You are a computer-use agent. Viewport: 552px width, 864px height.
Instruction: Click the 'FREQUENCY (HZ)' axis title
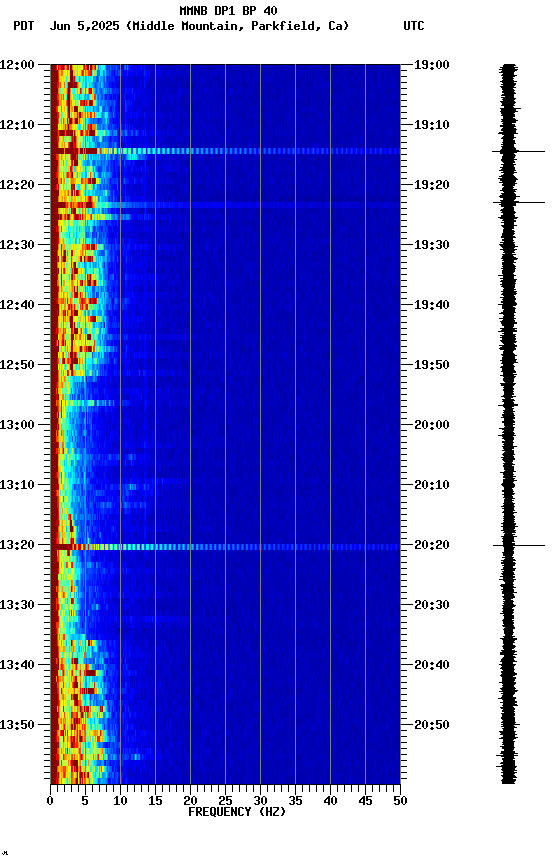click(237, 813)
